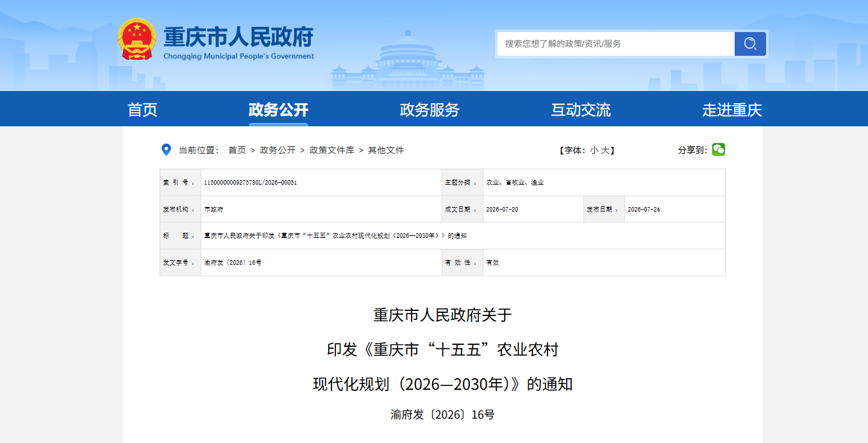The height and width of the screenshot is (443, 868).
Task: Share via the WeChat icon
Action: pyautogui.click(x=719, y=149)
